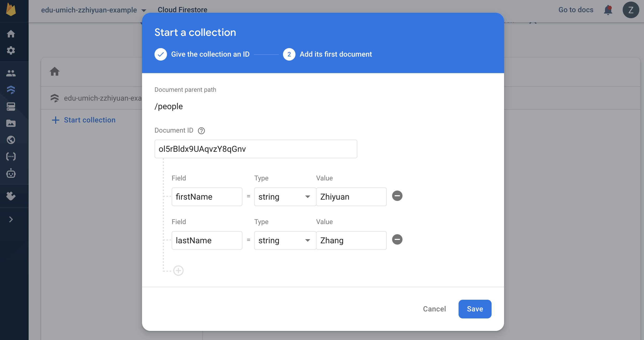The height and width of the screenshot is (340, 644).
Task: Open Storage image icon in sidebar
Action: point(11,123)
